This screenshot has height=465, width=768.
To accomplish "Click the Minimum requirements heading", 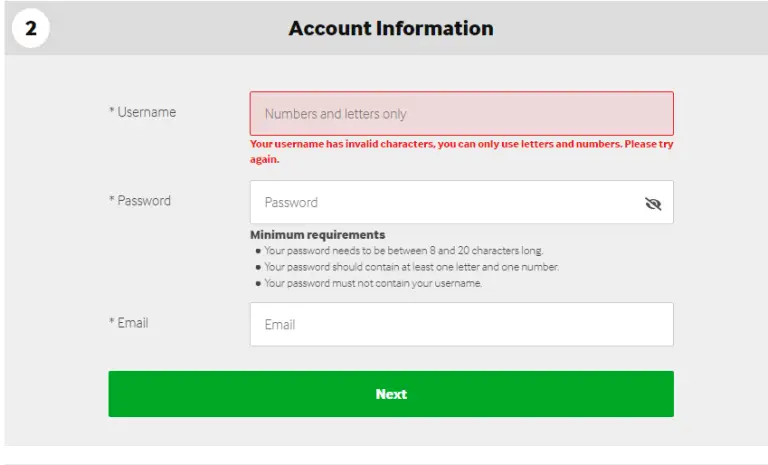I will point(317,235).
